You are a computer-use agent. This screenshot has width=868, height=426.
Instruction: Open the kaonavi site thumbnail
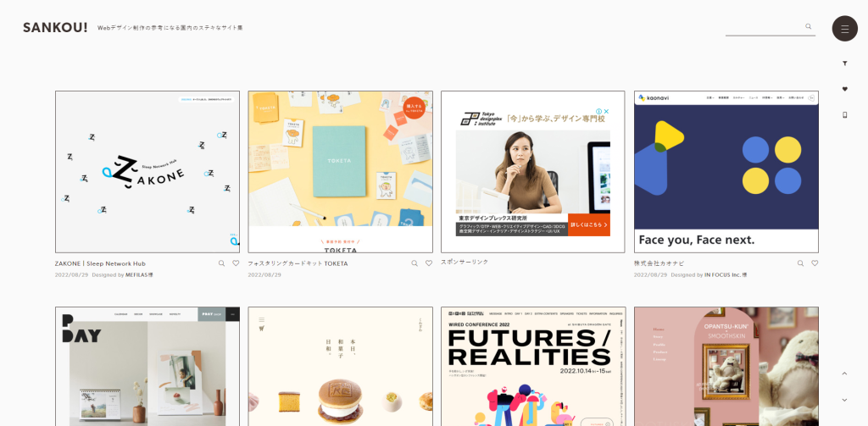(726, 172)
